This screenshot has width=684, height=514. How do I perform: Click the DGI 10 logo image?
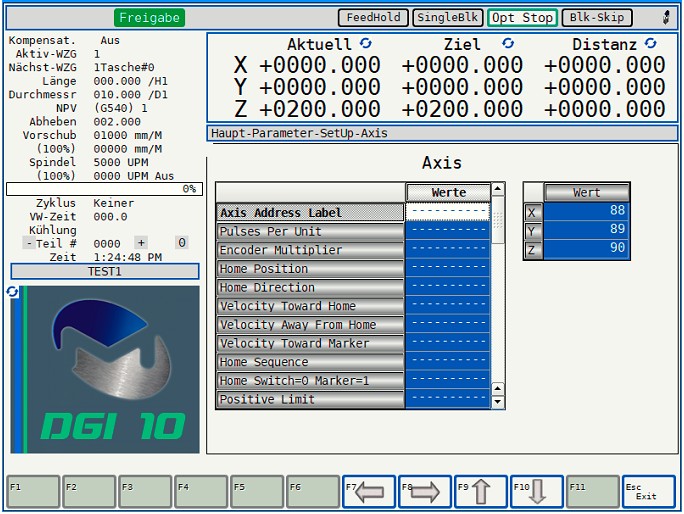point(105,369)
